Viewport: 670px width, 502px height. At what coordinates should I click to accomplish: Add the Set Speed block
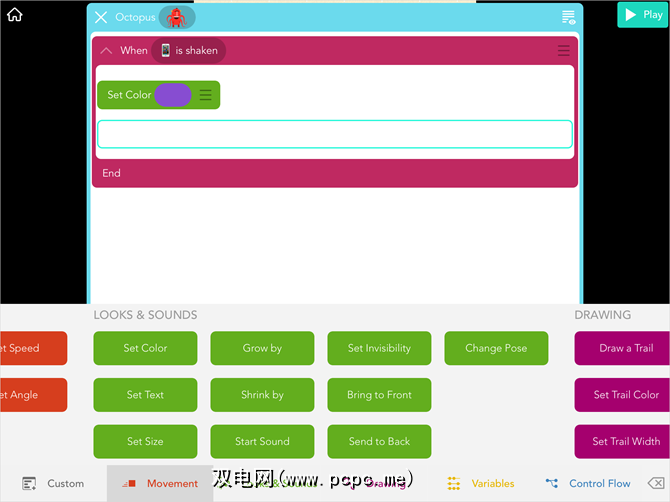[x=33, y=348]
